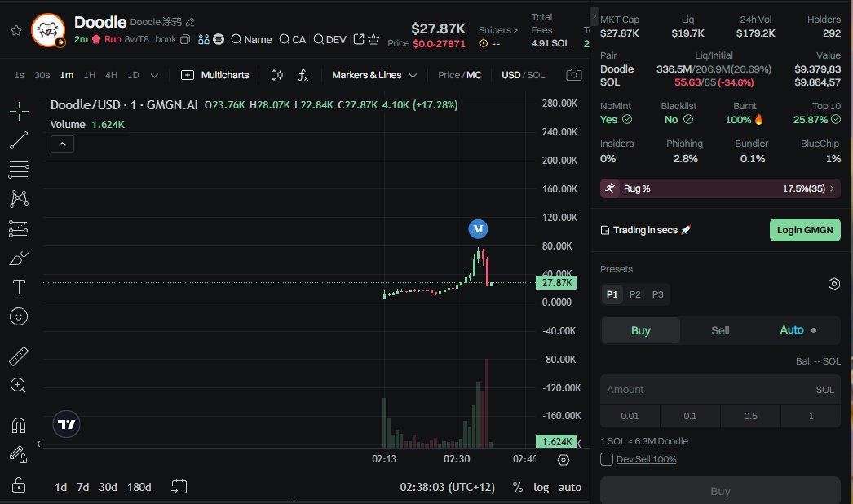The width and height of the screenshot is (853, 504).
Task: Click the blue M marker on chart
Action: pyautogui.click(x=478, y=229)
